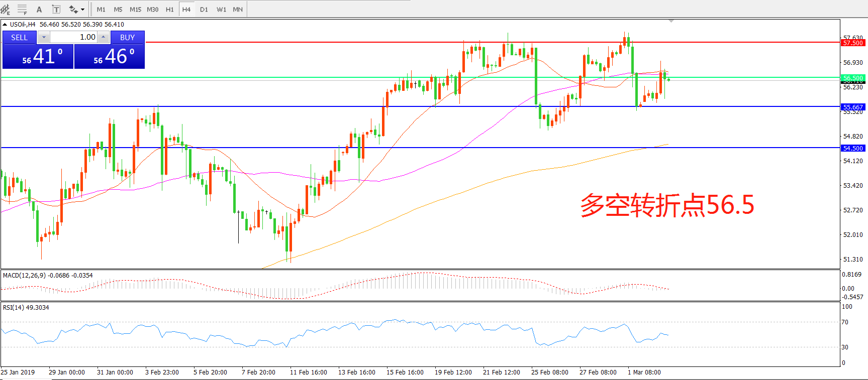Select the Text Label tool
Screen dimensions: 868x380
point(56,9)
